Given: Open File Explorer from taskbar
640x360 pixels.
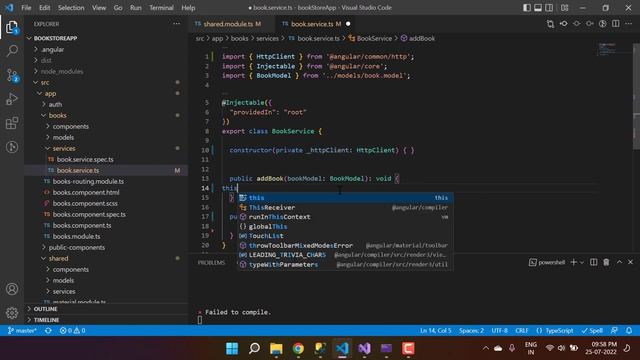Looking at the screenshot, I should tap(276, 348).
